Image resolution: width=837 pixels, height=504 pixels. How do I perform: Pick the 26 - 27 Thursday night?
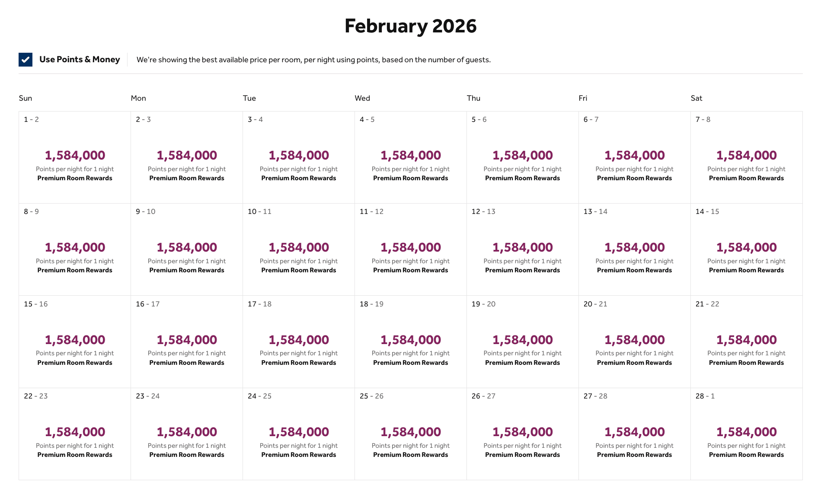(x=522, y=434)
